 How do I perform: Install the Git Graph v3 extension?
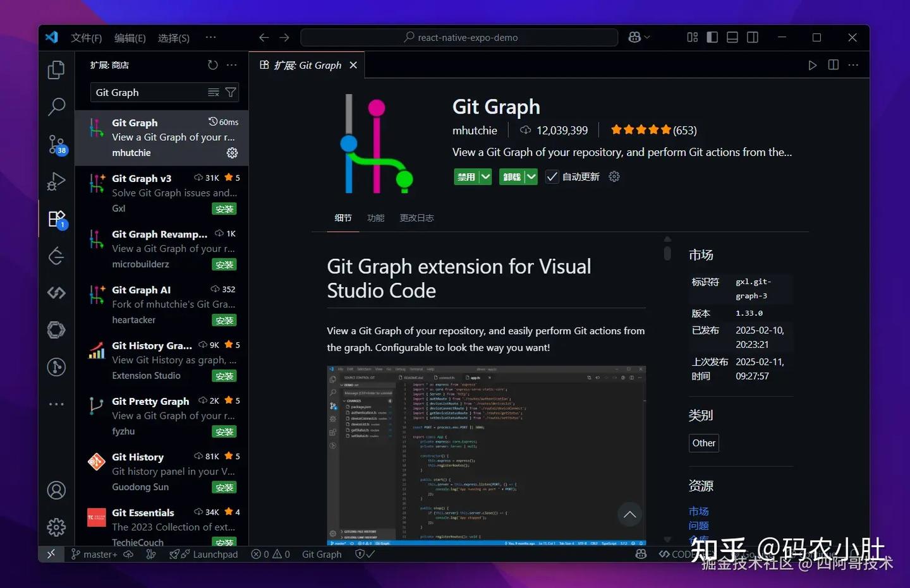pos(224,209)
